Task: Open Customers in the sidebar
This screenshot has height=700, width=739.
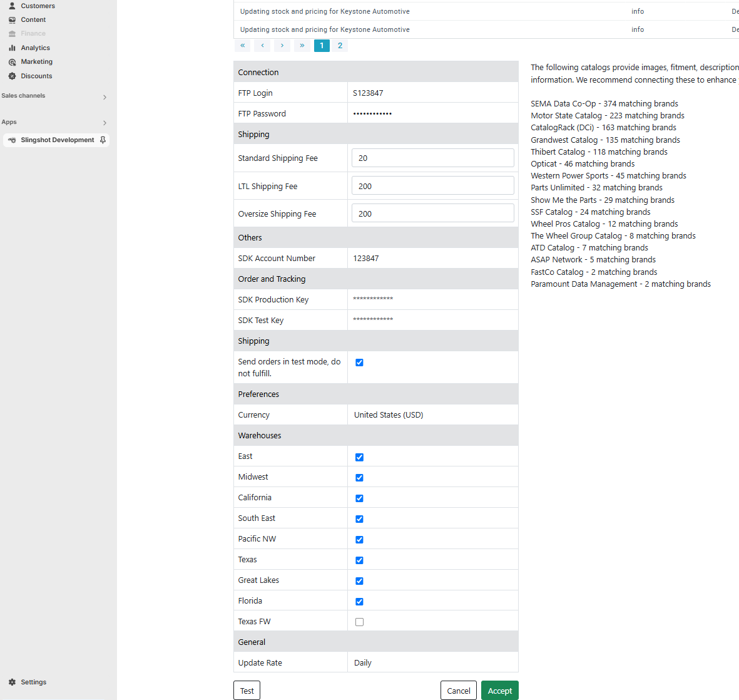Action: point(38,6)
